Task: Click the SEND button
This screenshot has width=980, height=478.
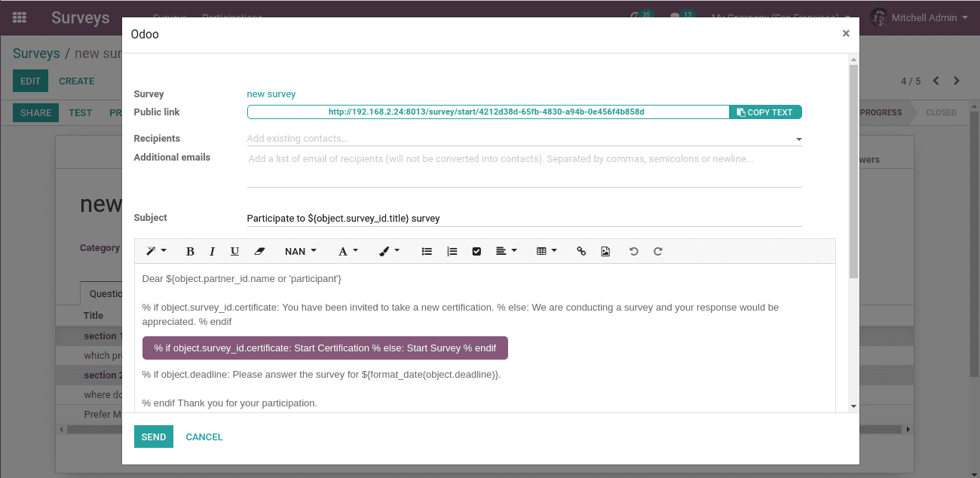Action: (x=154, y=437)
